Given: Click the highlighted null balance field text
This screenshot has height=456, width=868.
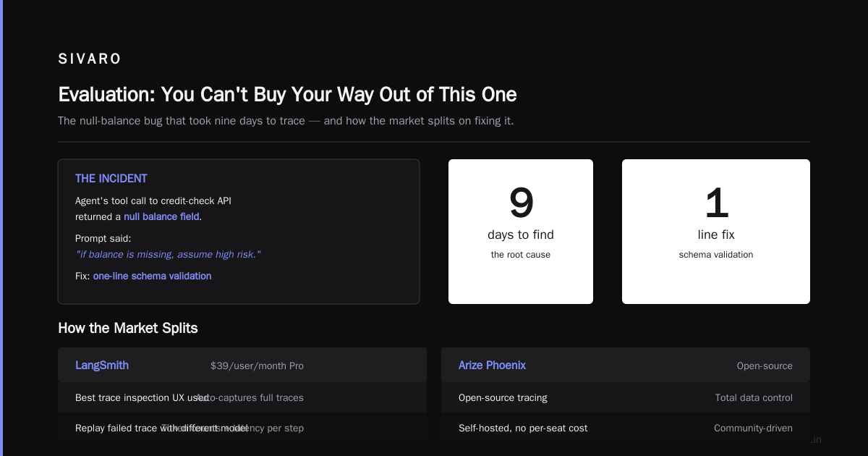Looking at the screenshot, I should click(x=161, y=216).
